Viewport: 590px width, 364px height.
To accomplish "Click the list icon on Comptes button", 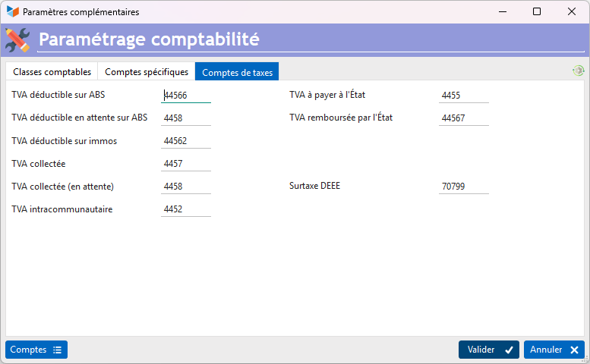I will [57, 350].
